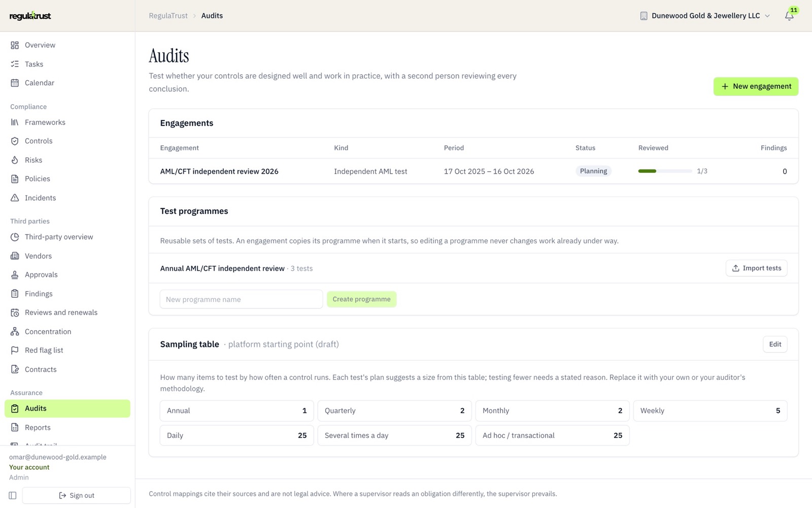This screenshot has height=508, width=812.
Task: Open the Calendar icon in sidebar
Action: (15, 83)
